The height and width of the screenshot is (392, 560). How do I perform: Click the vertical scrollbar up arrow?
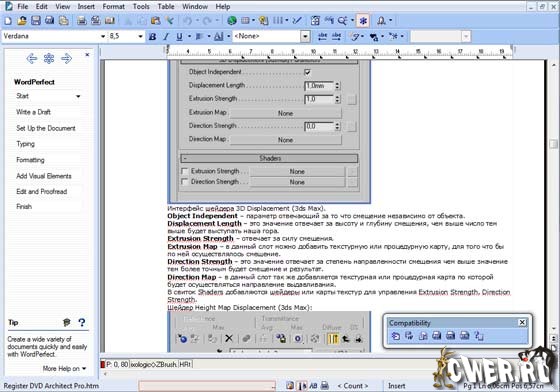click(x=554, y=65)
